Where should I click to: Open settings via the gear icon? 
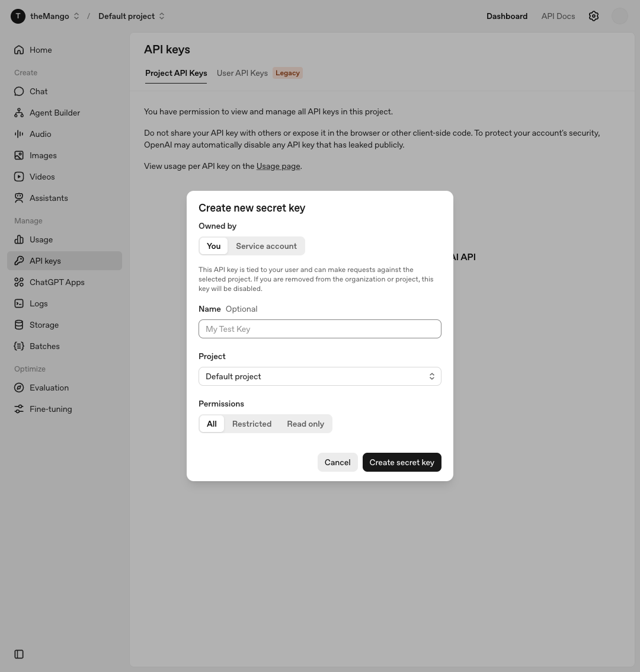tap(593, 16)
